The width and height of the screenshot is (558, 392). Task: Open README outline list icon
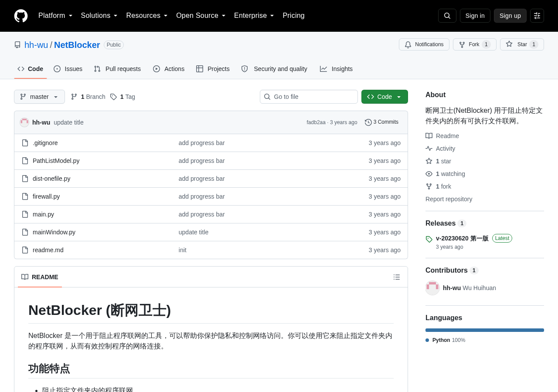click(397, 277)
